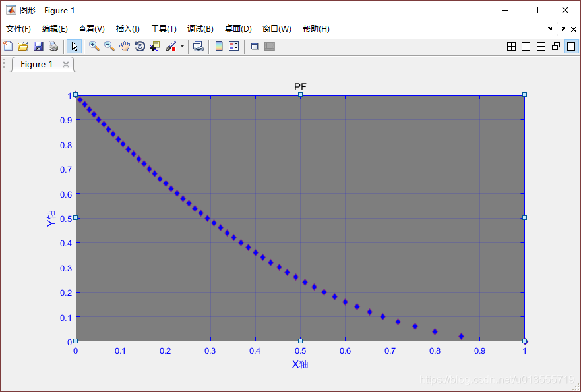
Task: Select the Brush data tool
Action: point(171,46)
